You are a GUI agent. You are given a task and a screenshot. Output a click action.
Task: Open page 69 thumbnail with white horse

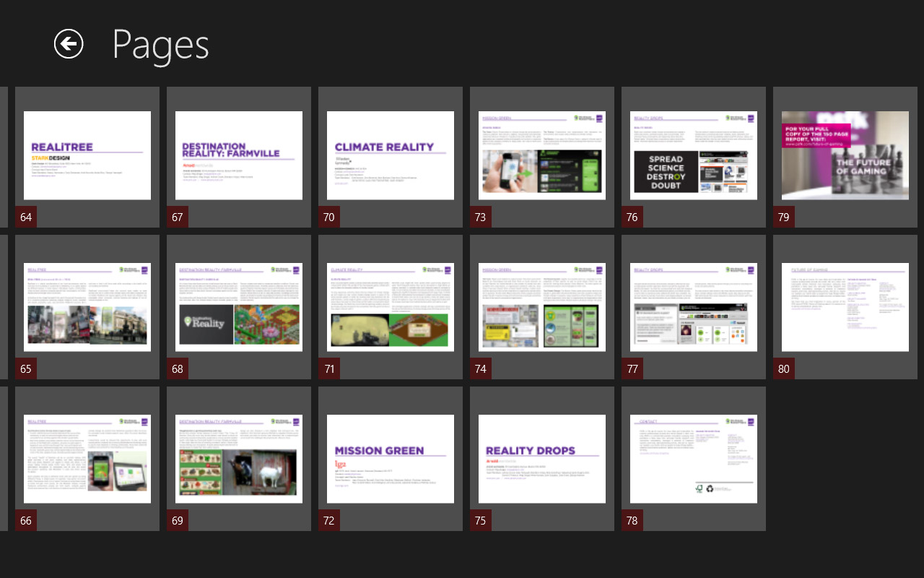(x=239, y=459)
